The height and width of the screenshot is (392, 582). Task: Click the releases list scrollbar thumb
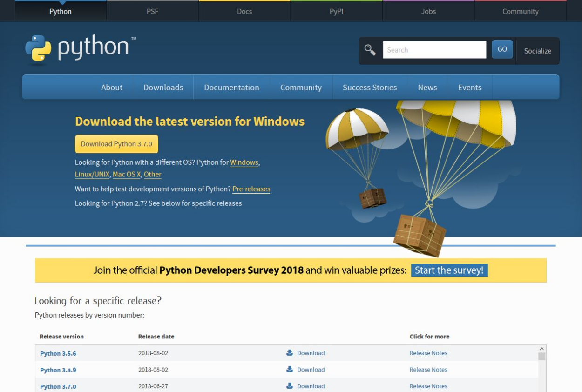tap(541, 357)
